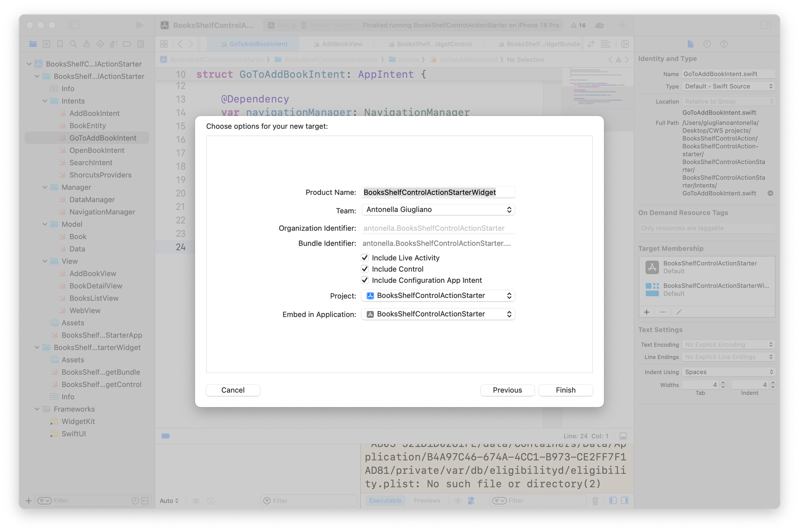This screenshot has height=532, width=799.
Task: Open the Quick Help inspector icon
Action: pos(723,44)
